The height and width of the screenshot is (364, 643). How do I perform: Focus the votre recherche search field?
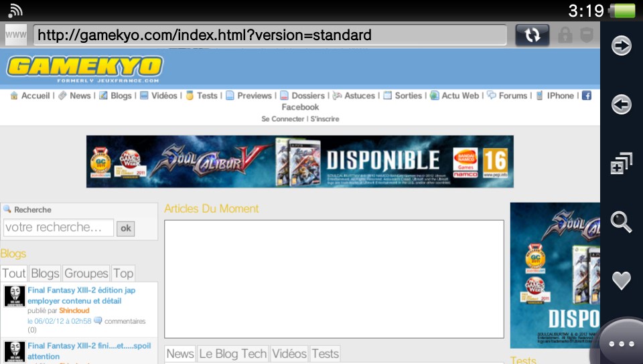tap(58, 227)
